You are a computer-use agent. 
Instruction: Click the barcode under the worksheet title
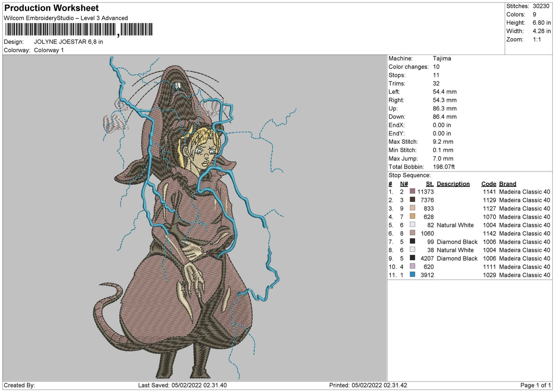(x=80, y=31)
